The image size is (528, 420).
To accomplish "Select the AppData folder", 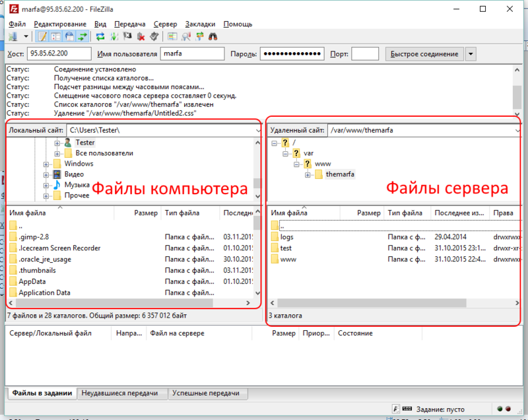I will [32, 281].
